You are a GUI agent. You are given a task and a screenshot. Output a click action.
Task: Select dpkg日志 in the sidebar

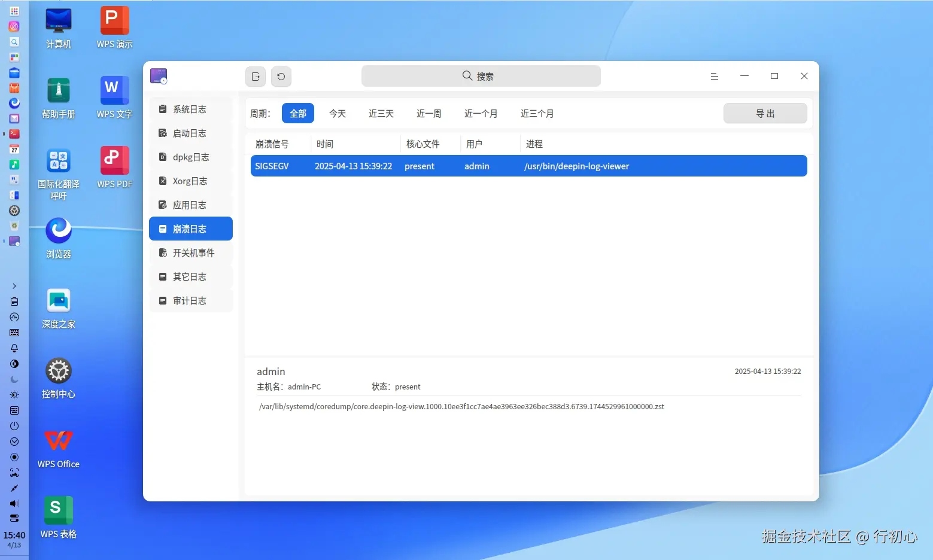[191, 157]
